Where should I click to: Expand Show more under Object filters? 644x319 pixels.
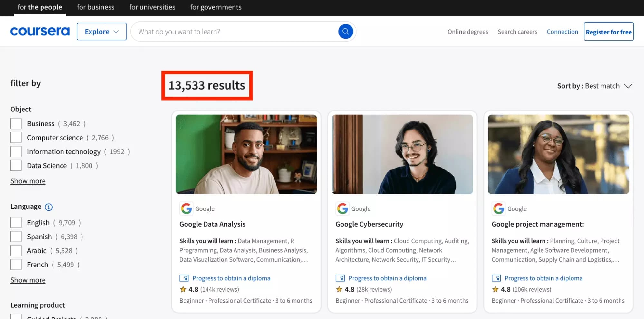tap(28, 181)
